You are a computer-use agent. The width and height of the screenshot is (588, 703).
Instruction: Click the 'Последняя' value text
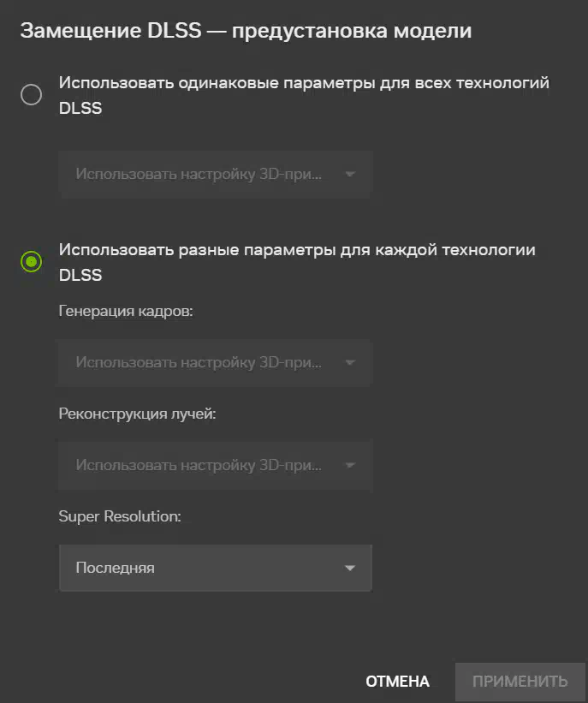tap(116, 568)
